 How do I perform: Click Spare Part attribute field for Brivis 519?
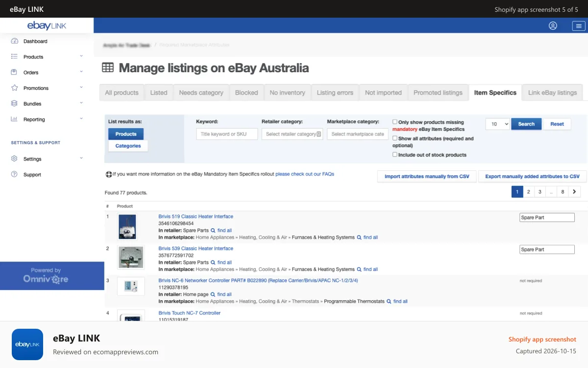tap(547, 217)
